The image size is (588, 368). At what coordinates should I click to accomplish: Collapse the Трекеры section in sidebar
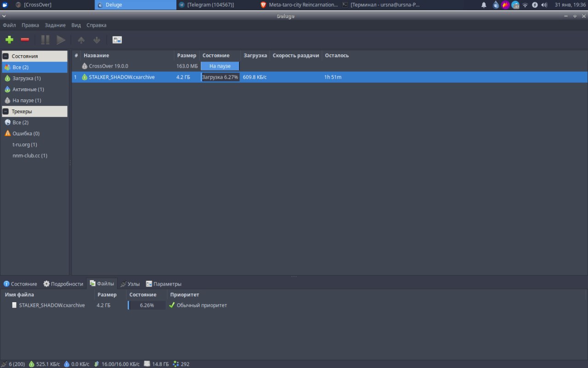[x=6, y=111]
